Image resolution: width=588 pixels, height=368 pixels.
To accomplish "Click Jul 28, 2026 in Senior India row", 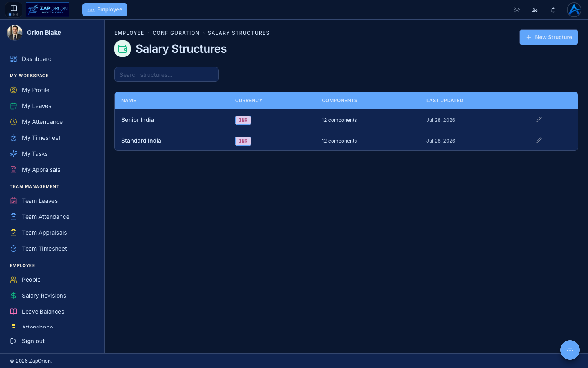I will click(x=441, y=120).
